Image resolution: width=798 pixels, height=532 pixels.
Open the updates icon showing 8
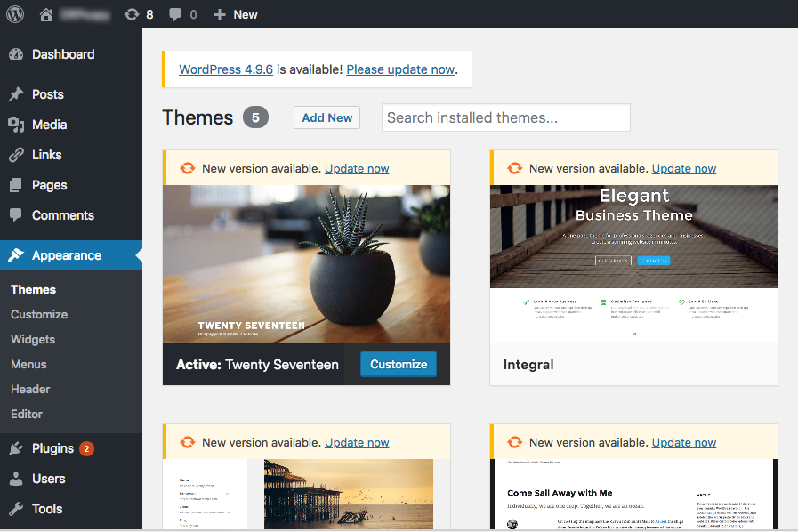point(132,14)
